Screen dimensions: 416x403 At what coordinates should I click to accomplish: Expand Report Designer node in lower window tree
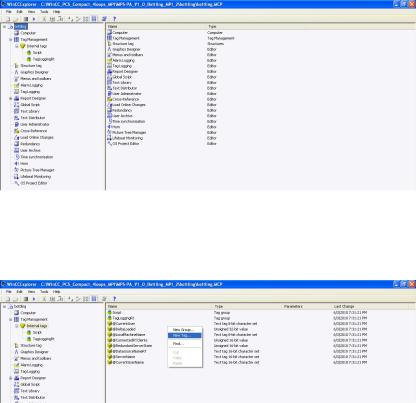click(11, 378)
